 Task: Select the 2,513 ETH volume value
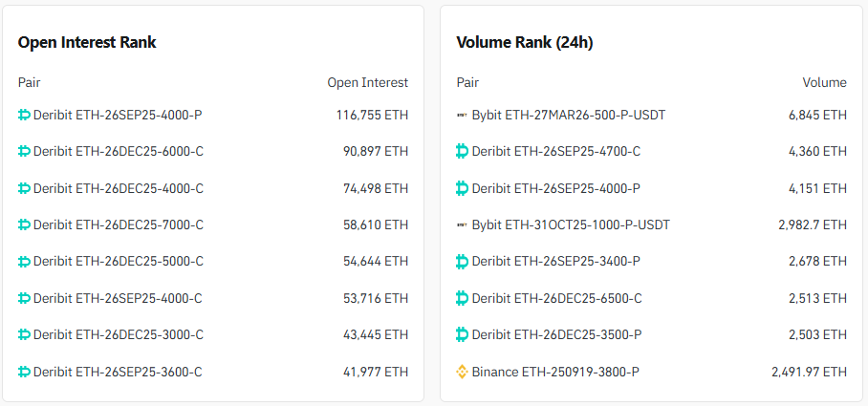click(817, 299)
